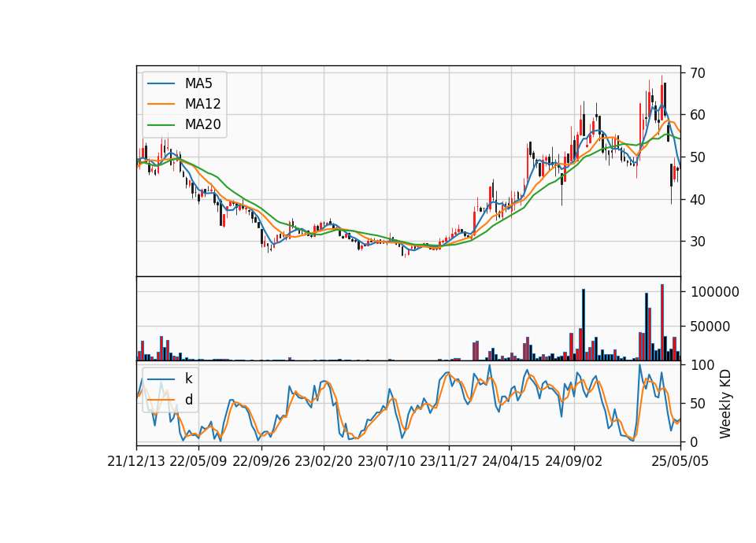Click the 22/05/09 date tick label
756x543 pixels.
[198, 461]
